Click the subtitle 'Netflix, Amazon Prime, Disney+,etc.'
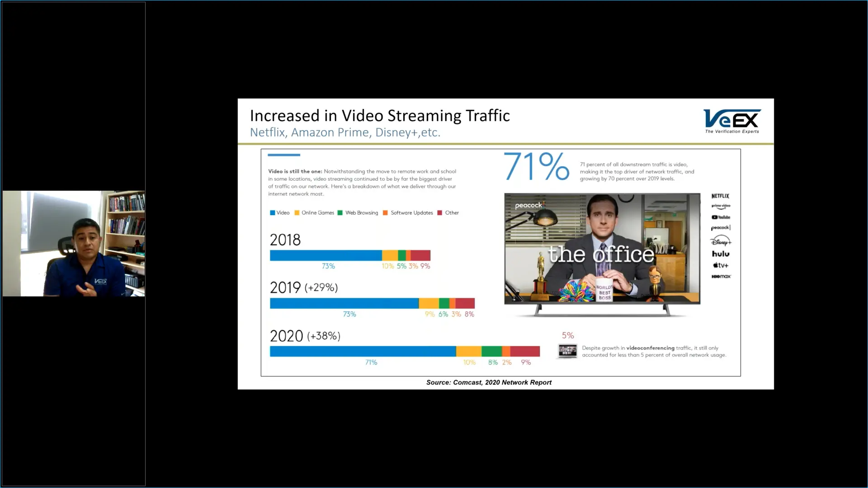 click(345, 132)
